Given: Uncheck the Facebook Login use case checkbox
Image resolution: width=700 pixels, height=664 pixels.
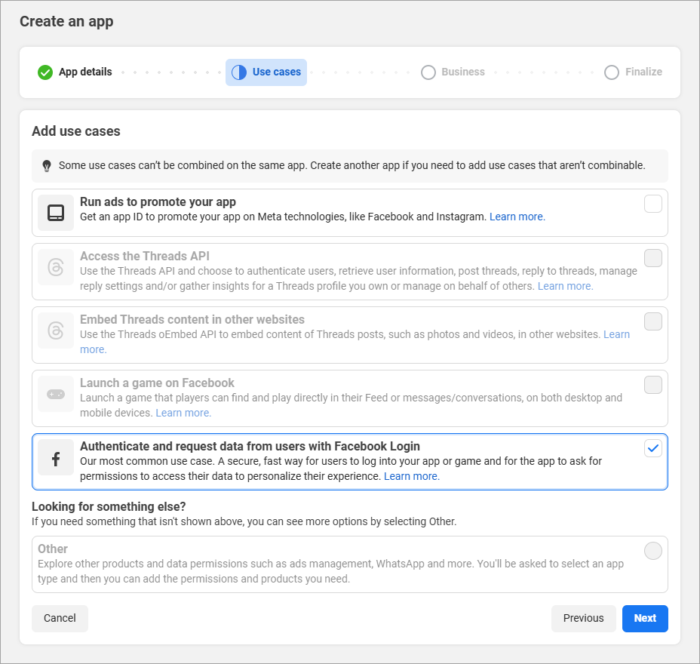Looking at the screenshot, I should pos(653,448).
